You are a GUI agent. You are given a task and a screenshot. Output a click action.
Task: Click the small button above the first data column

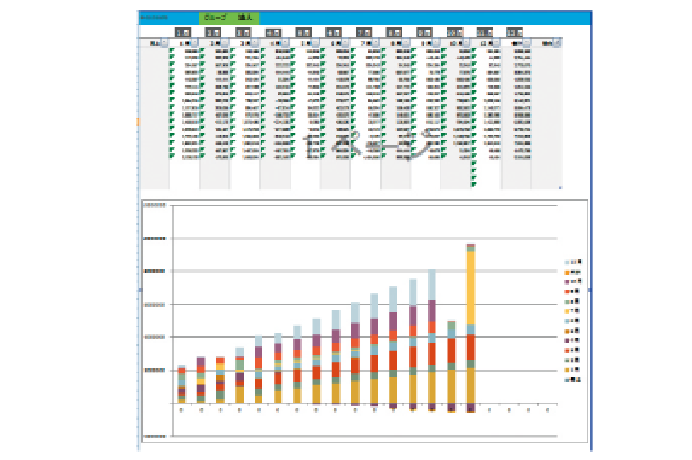pos(182,32)
